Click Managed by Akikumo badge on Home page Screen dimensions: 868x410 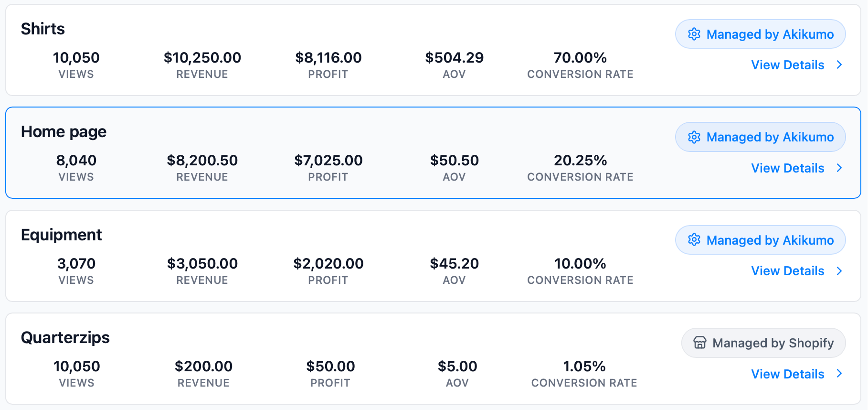(x=760, y=137)
